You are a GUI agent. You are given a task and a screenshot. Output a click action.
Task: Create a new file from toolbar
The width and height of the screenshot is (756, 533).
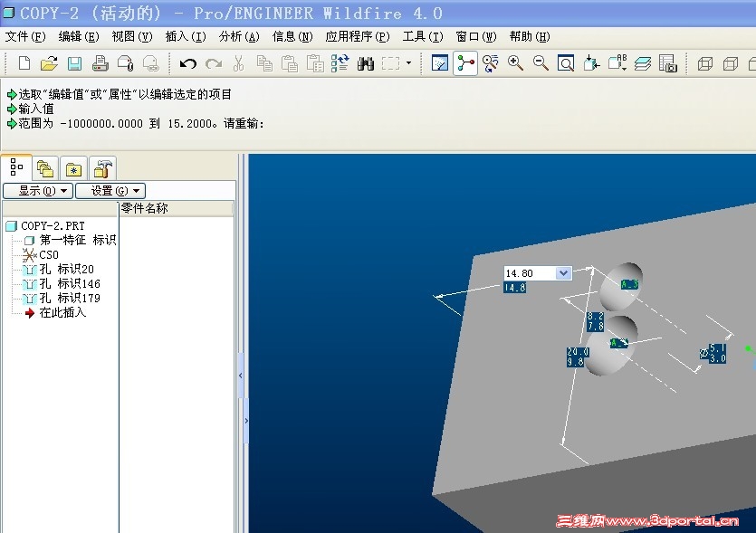tap(24, 63)
